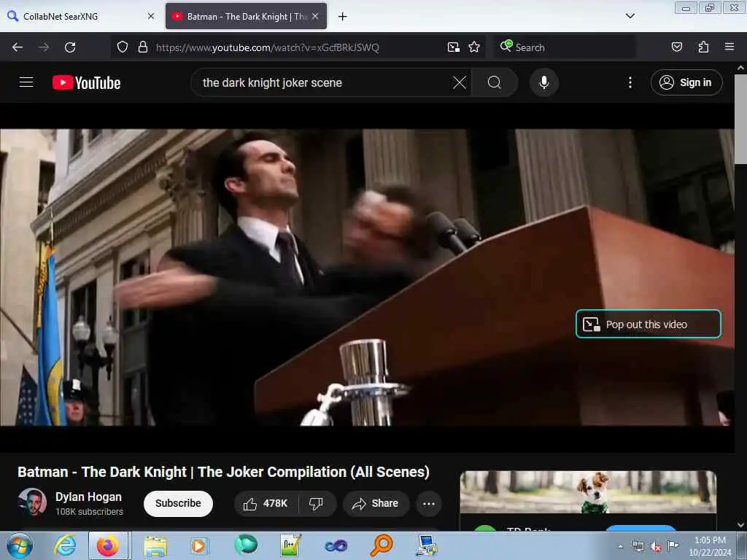Bookmark this page with the star
Image resolution: width=747 pixels, height=560 pixels.
[474, 47]
